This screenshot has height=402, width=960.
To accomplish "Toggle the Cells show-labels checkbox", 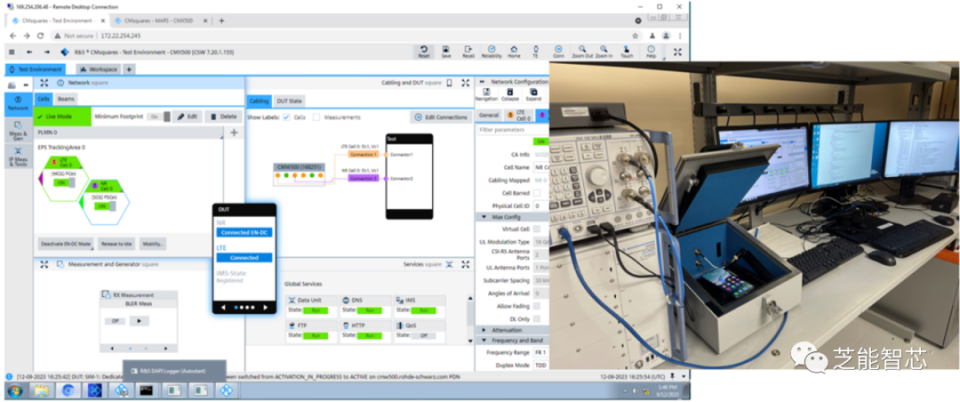I will pos(287,117).
